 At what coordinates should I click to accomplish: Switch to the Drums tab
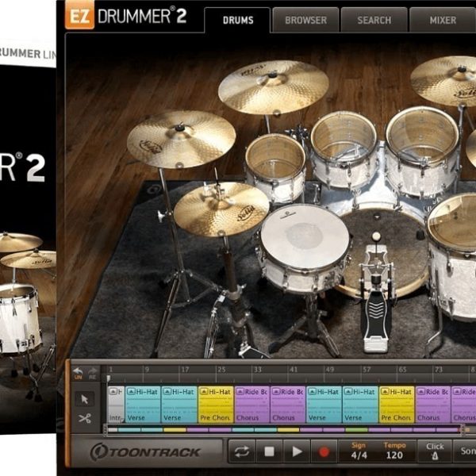[238, 20]
